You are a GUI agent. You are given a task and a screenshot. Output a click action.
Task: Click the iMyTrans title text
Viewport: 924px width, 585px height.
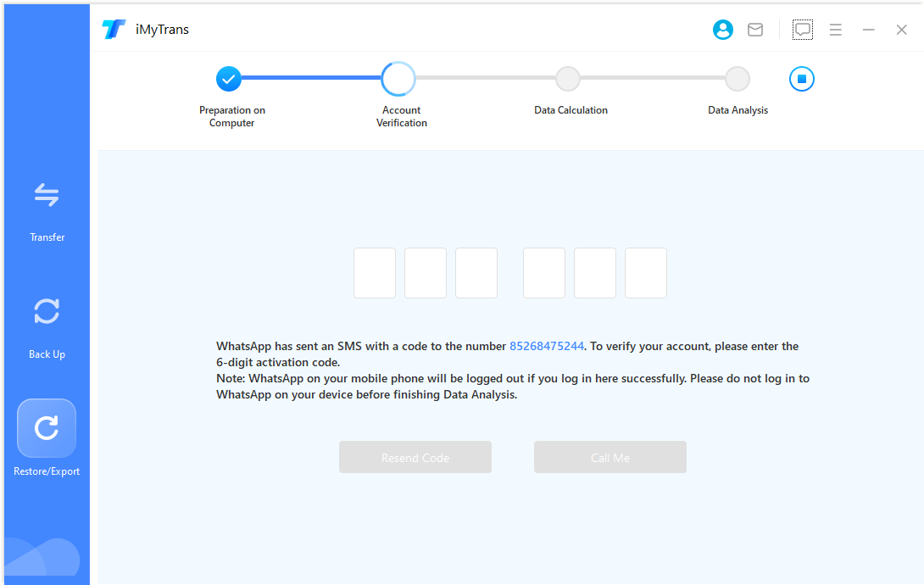pos(162,30)
